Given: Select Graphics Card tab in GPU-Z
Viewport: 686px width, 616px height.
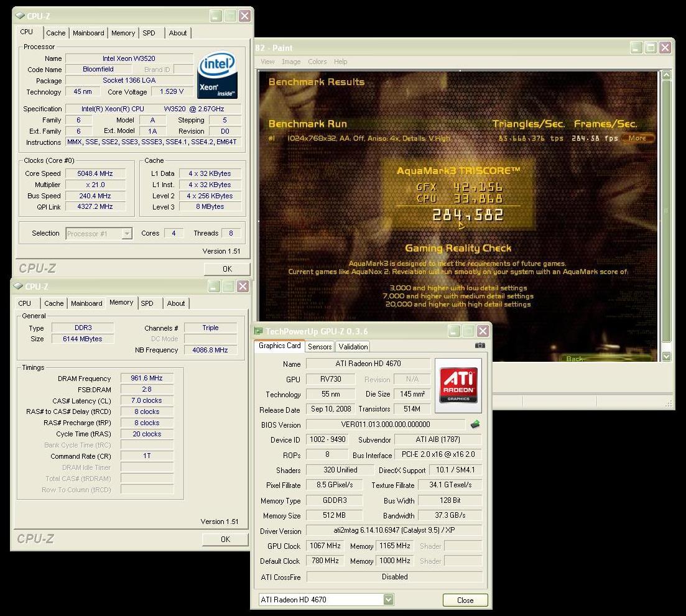Looking at the screenshot, I should (x=280, y=346).
